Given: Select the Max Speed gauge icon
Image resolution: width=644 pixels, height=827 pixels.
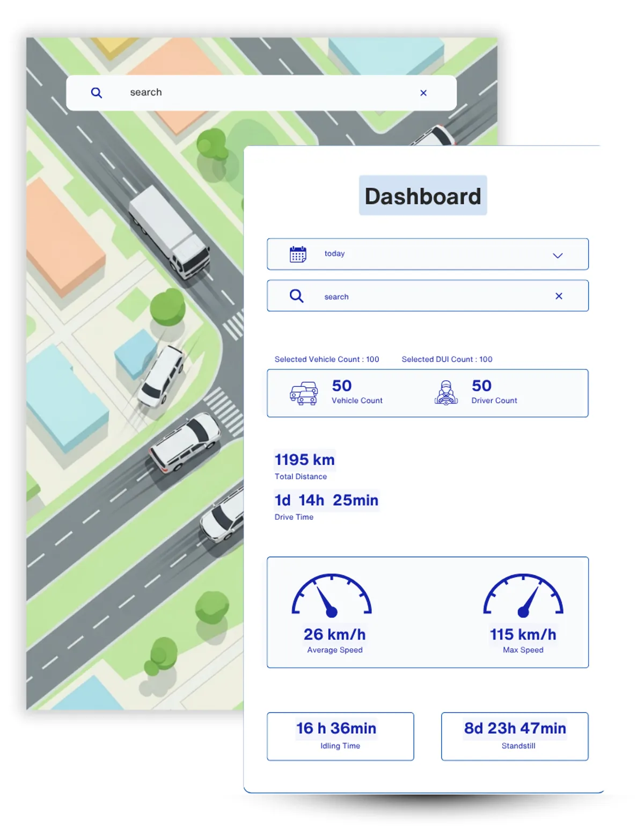Looking at the screenshot, I should point(523,595).
